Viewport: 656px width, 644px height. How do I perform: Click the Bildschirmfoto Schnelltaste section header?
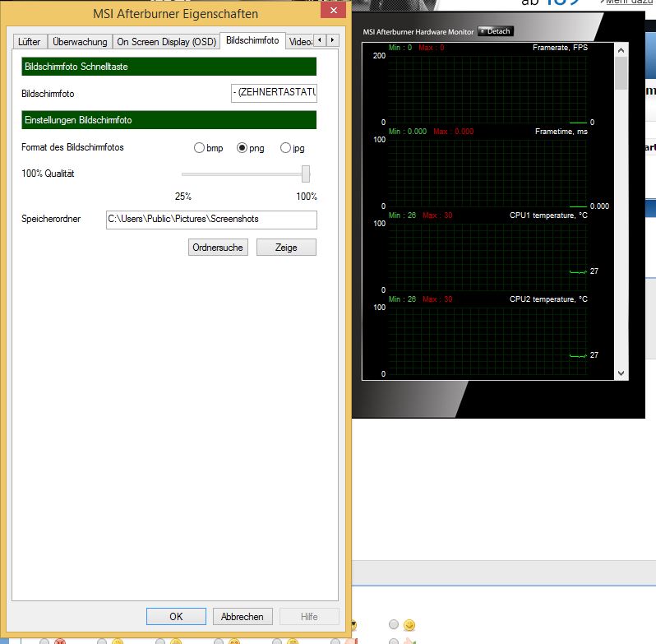169,67
